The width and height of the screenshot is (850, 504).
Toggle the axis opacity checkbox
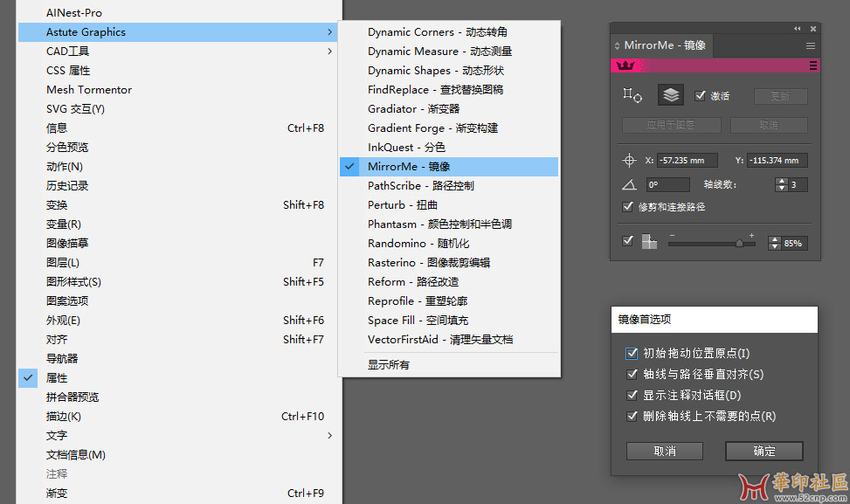pyautogui.click(x=628, y=240)
